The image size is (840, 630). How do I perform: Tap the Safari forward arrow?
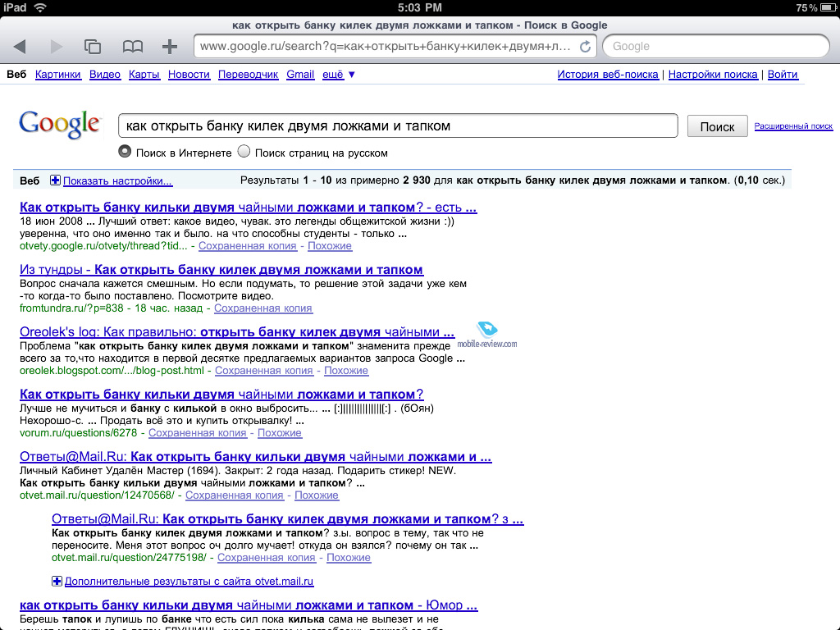point(57,47)
